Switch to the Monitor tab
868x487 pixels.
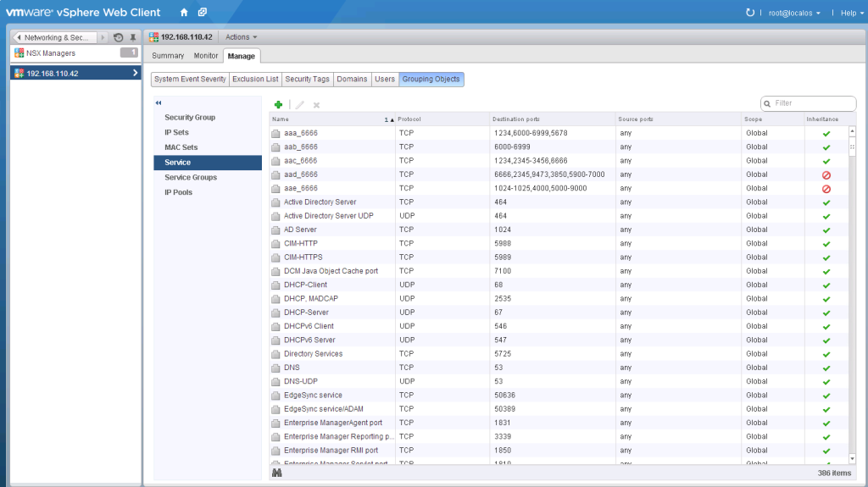(x=206, y=56)
